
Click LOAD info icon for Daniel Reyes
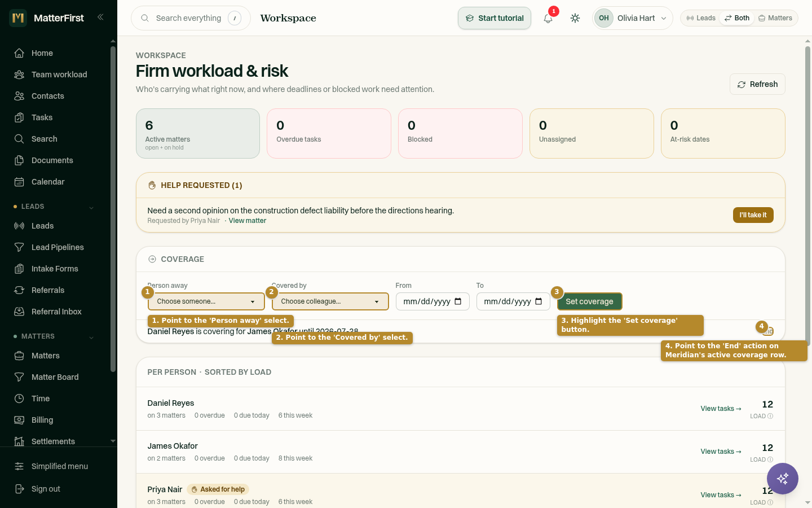(x=770, y=417)
